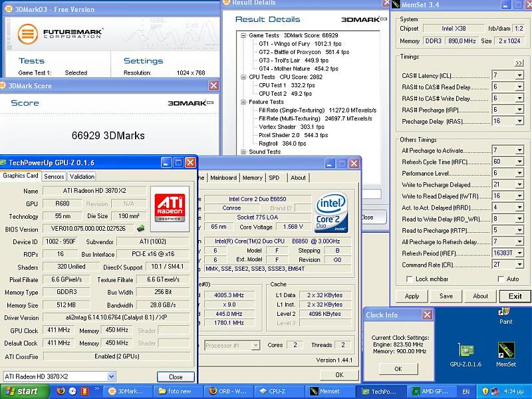This screenshot has height=399, width=532.
Task: Open the Command Rate (CR) dropdown
Action: point(519,264)
